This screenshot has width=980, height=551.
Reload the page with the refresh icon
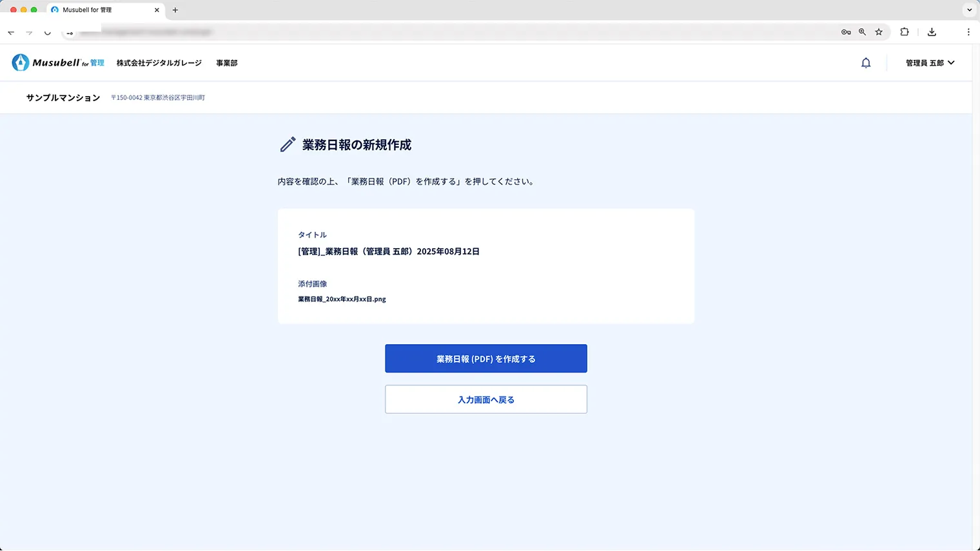tap(47, 32)
